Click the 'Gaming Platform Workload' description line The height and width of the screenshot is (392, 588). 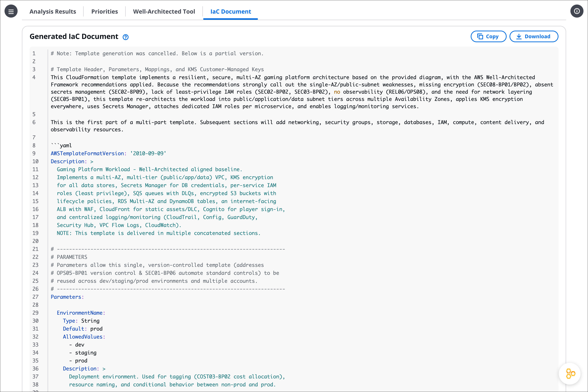[x=149, y=170]
